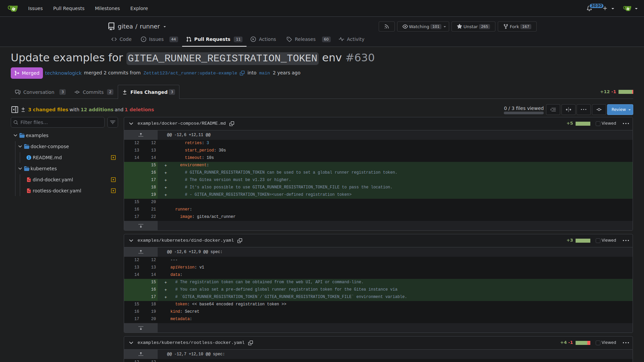Open the Releases tab
644x362 pixels.
click(308, 39)
